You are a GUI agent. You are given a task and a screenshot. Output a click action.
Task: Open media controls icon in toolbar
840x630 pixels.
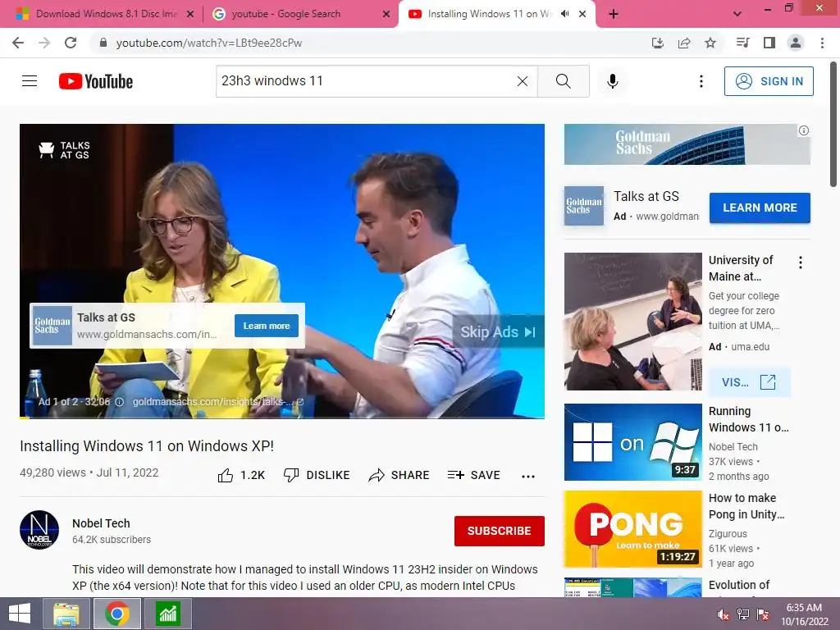tap(742, 43)
